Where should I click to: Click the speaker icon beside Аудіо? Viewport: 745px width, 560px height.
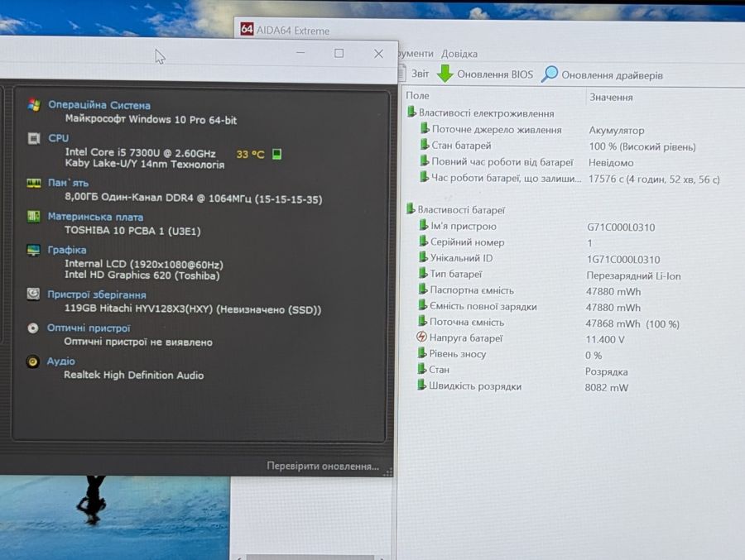[32, 361]
